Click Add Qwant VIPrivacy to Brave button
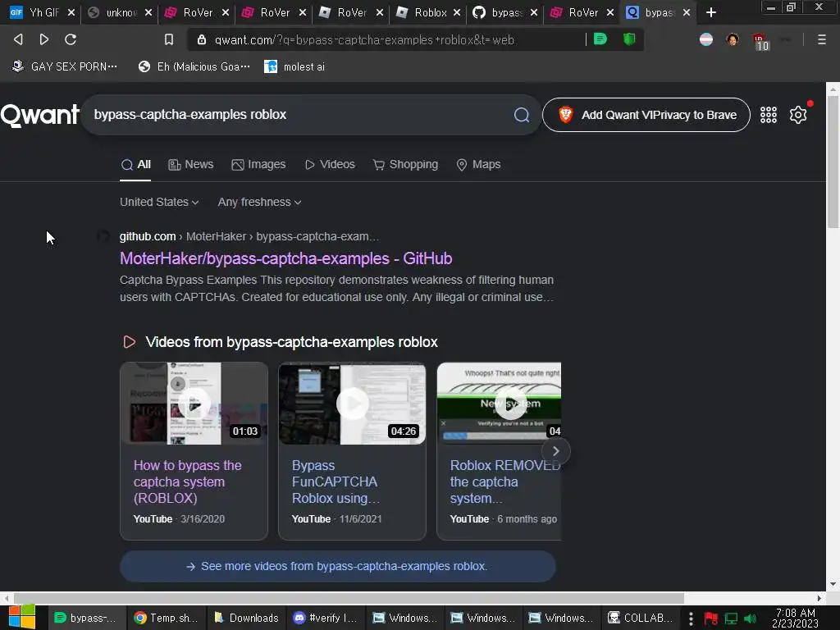 click(x=646, y=115)
